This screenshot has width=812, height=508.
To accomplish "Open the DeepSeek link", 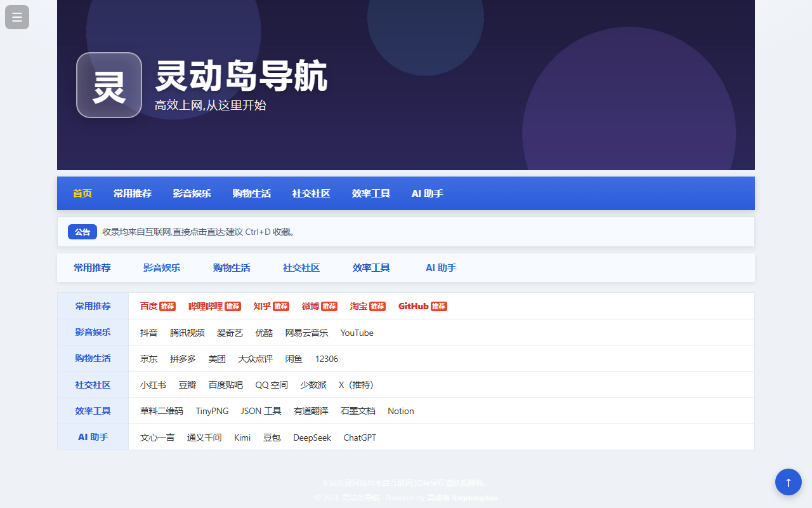I will (312, 438).
